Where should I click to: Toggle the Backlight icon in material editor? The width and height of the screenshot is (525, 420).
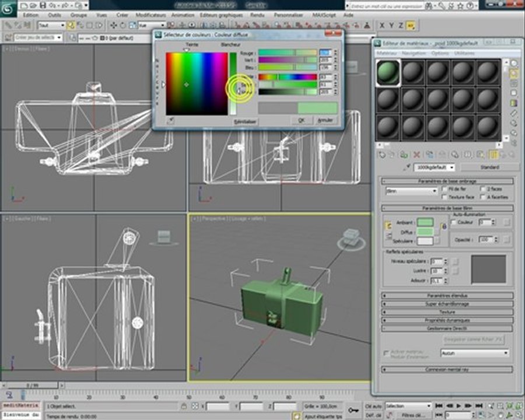pyautogui.click(x=514, y=73)
